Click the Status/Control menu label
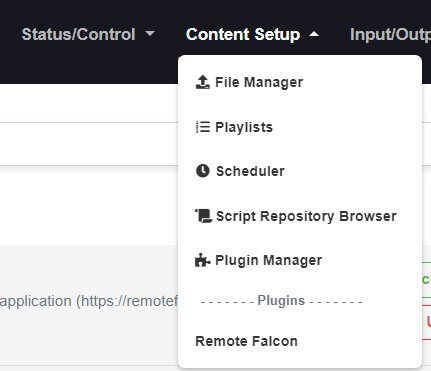 (x=78, y=34)
